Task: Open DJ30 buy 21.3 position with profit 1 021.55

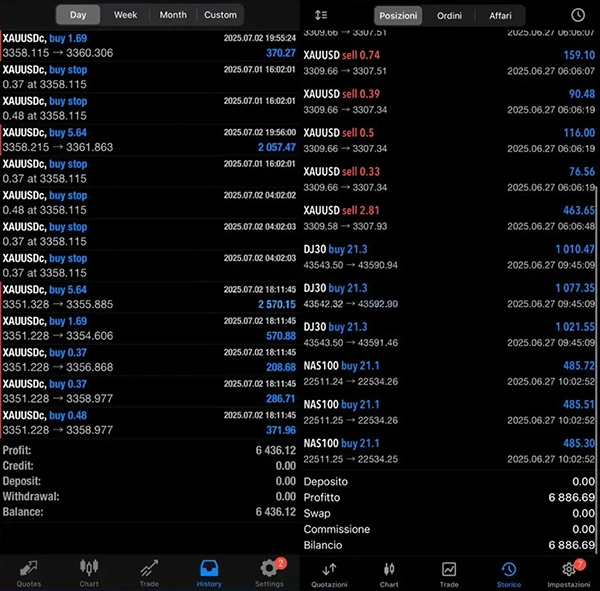Action: click(x=449, y=335)
